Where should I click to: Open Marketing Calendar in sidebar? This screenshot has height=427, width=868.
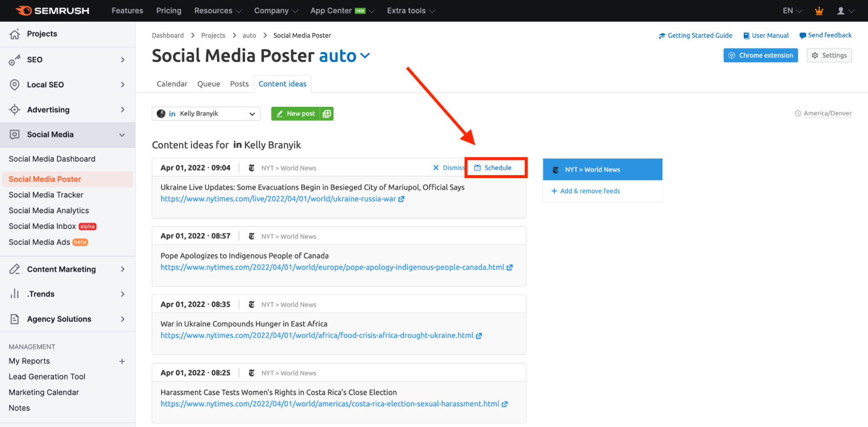(44, 392)
